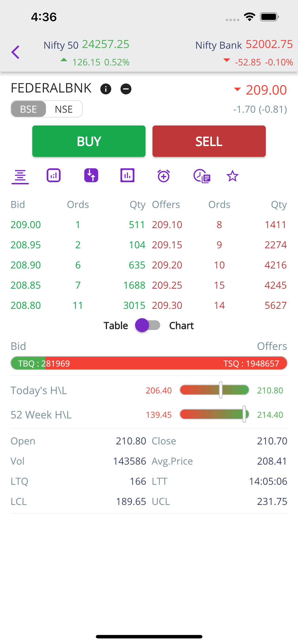Image resolution: width=298 pixels, height=644 pixels.
Task: Tap the home indicator bar
Action: tap(149, 637)
